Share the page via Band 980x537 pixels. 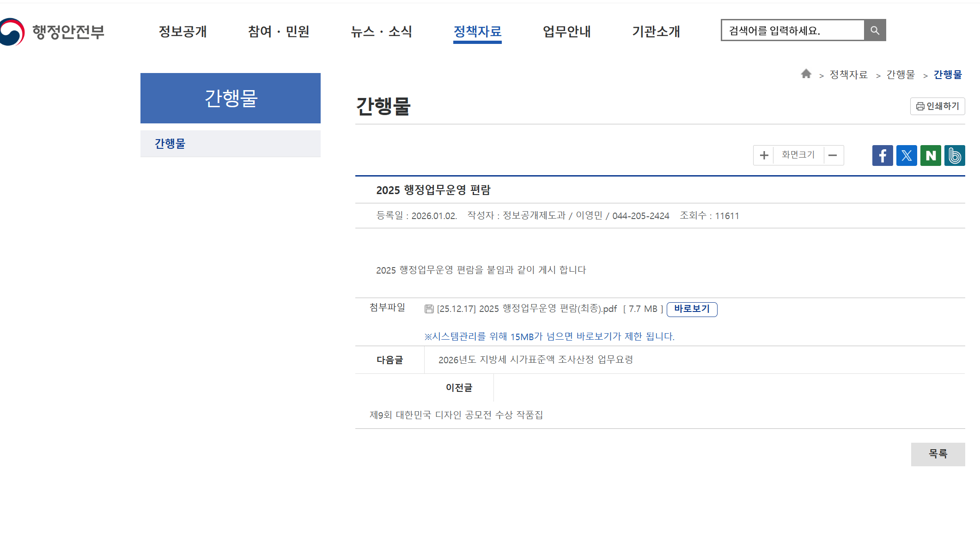(x=955, y=155)
